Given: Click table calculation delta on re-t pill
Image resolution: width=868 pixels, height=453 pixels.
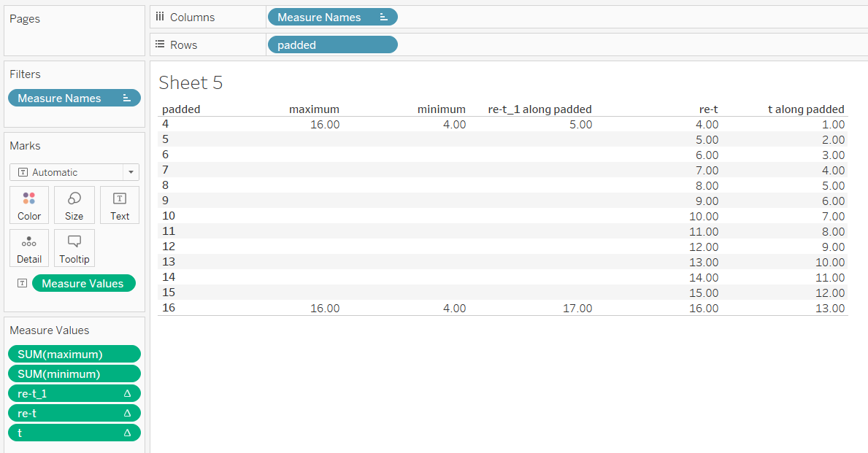Looking at the screenshot, I should tap(127, 413).
